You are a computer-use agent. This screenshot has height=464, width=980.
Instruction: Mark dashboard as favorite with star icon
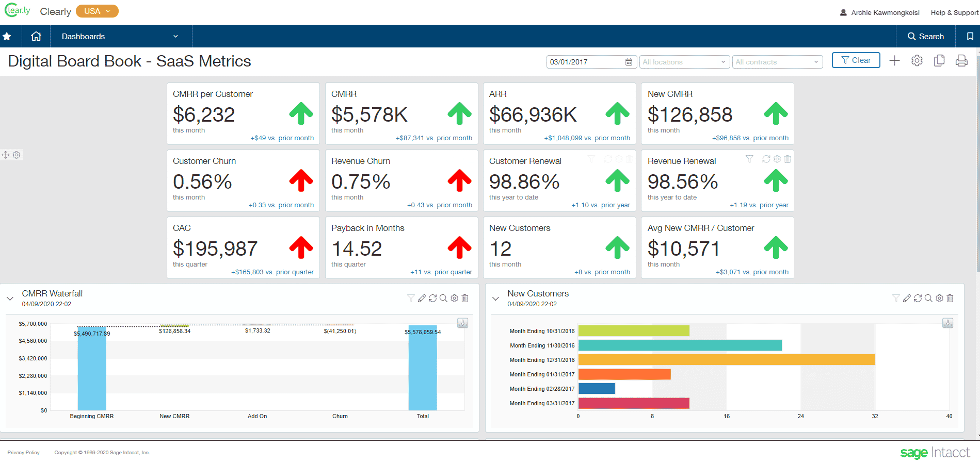[7, 36]
